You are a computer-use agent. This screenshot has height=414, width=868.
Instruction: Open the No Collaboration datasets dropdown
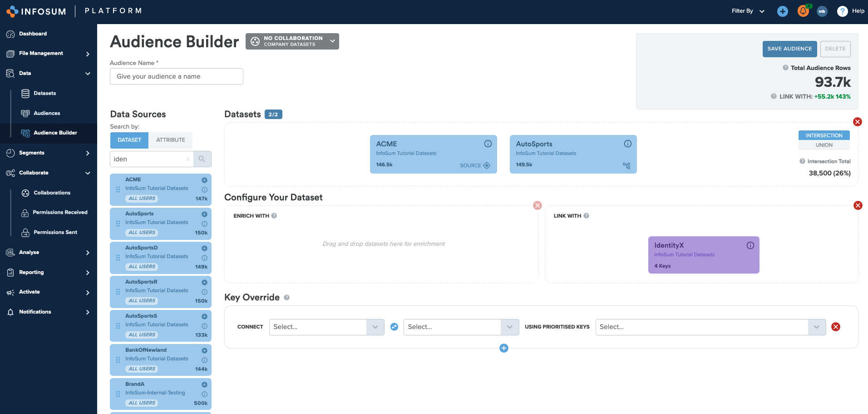(x=292, y=41)
